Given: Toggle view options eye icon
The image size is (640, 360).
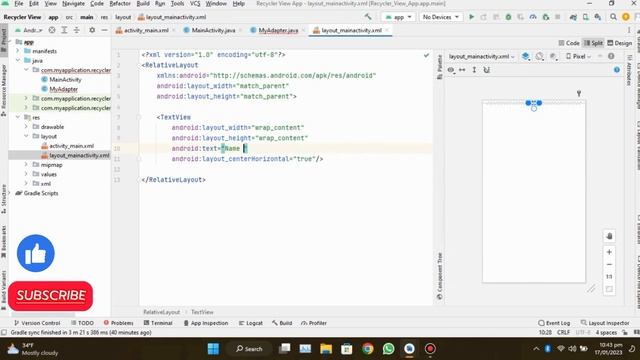Looking at the screenshot, I should pos(451,70).
